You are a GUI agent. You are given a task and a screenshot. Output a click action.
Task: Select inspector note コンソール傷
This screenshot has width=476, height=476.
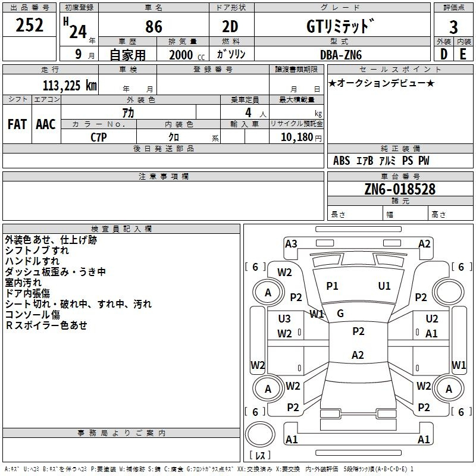pos(32,315)
